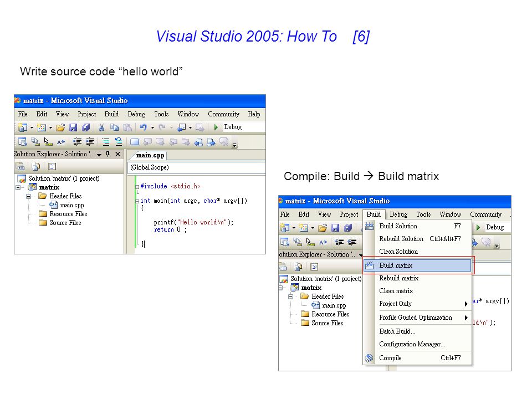Click the Quick Info cursor icon in code window
Image resolution: width=532 pixels, height=399 pixels.
pos(48,142)
